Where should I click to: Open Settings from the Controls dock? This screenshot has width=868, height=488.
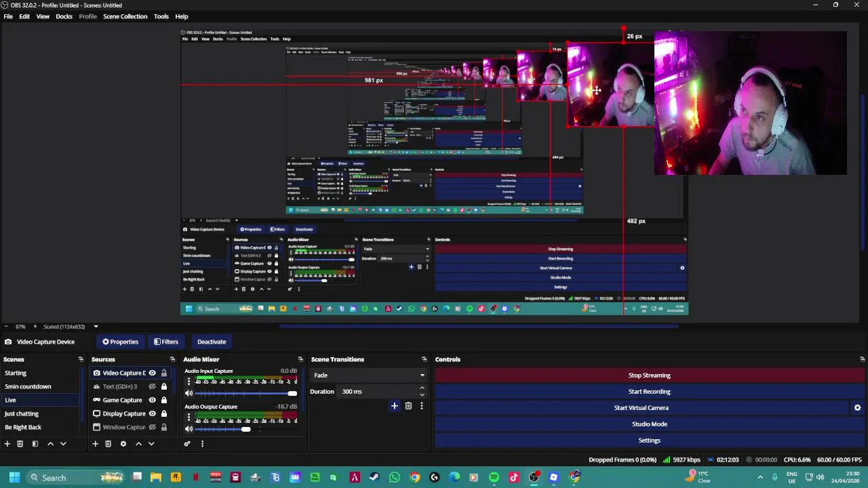coord(650,440)
